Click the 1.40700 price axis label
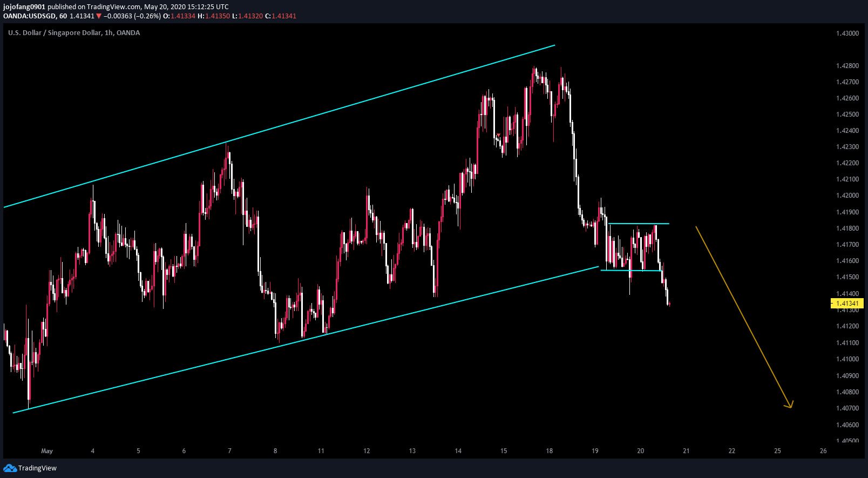 (847, 408)
